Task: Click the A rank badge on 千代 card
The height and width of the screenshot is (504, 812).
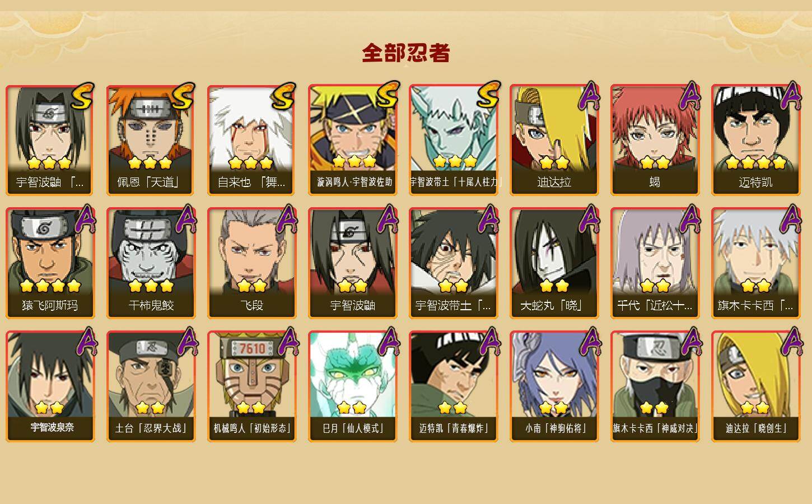Action: tap(690, 219)
